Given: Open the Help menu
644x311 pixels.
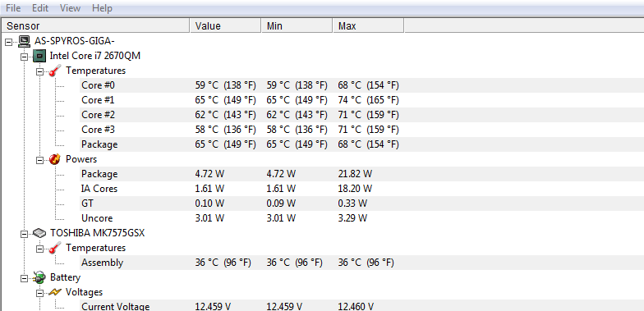Looking at the screenshot, I should coord(102,8).
